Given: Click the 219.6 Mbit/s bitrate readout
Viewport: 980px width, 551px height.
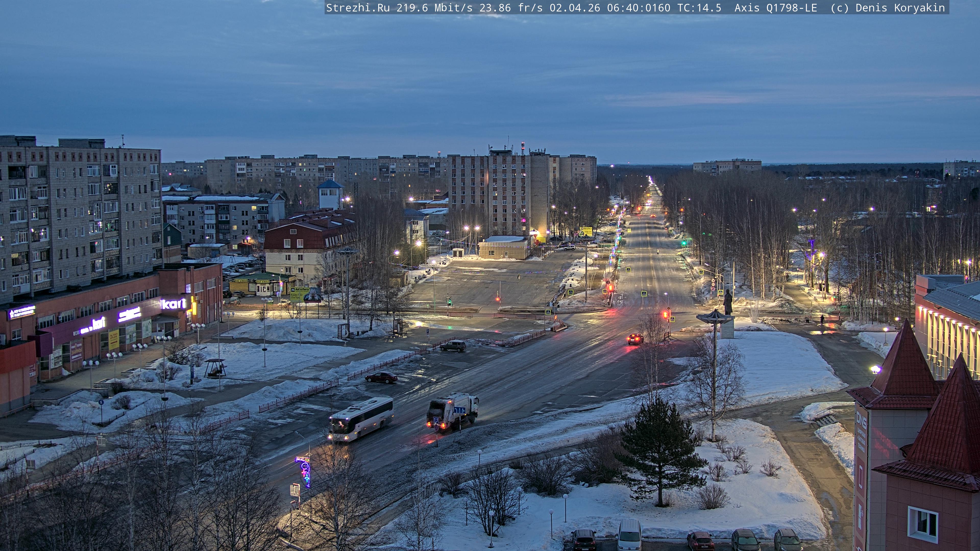Looking at the screenshot, I should [434, 8].
